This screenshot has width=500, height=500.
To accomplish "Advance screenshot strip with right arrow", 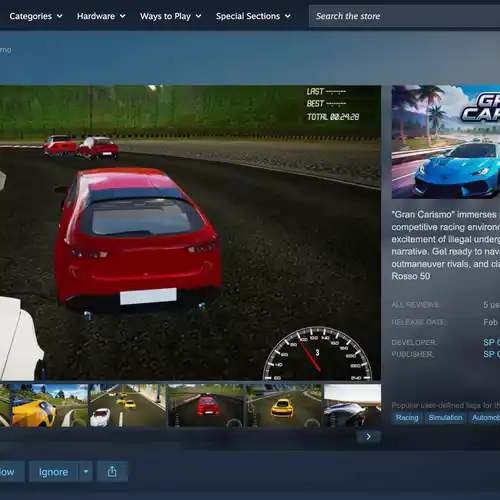I will [x=368, y=437].
